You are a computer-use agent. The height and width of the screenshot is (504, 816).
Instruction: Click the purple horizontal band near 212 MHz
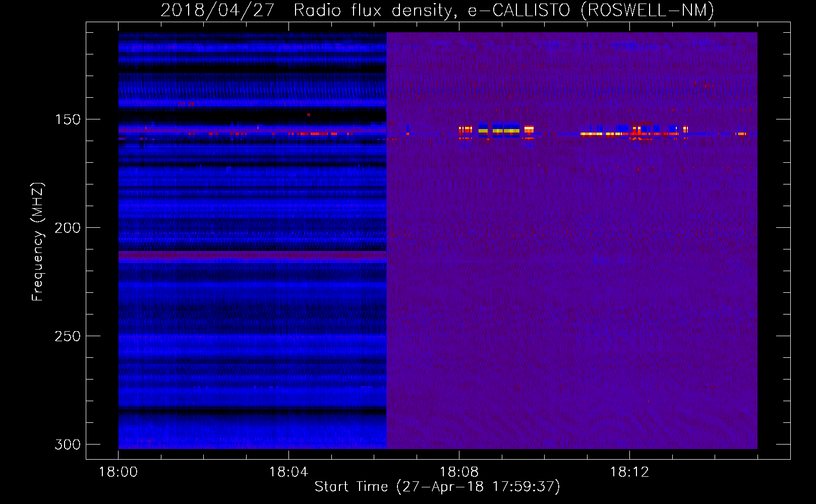[252, 255]
